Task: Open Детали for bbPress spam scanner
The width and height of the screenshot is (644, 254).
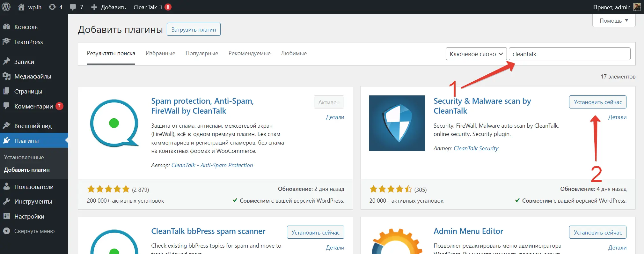Action: pos(335,248)
